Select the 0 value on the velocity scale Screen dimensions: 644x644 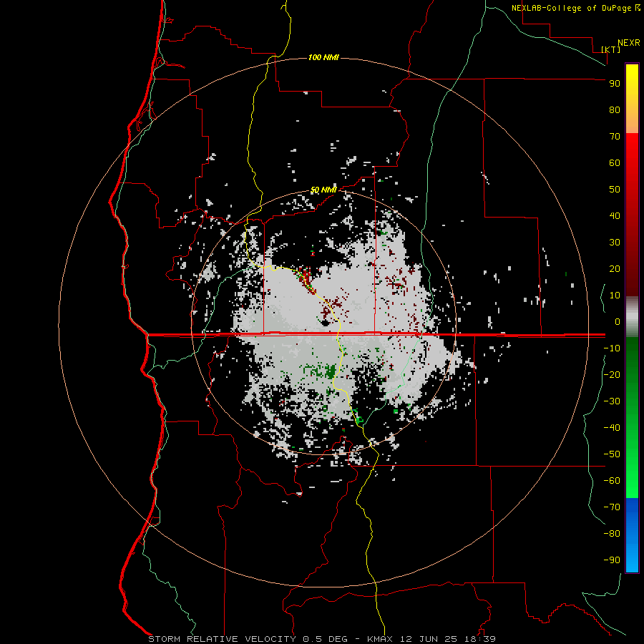coord(618,321)
